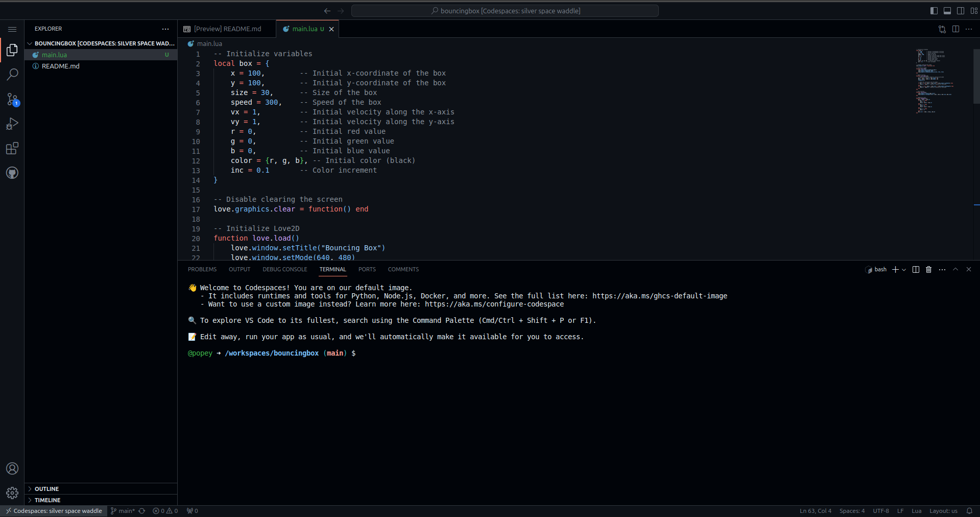Open changes for main.lua editor action
This screenshot has height=517, width=980.
(x=942, y=29)
